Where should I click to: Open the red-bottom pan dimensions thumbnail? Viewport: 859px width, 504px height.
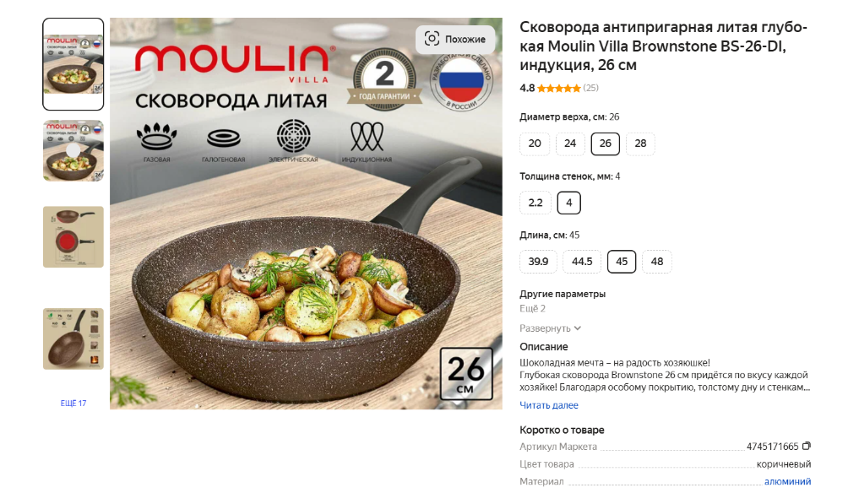73,236
